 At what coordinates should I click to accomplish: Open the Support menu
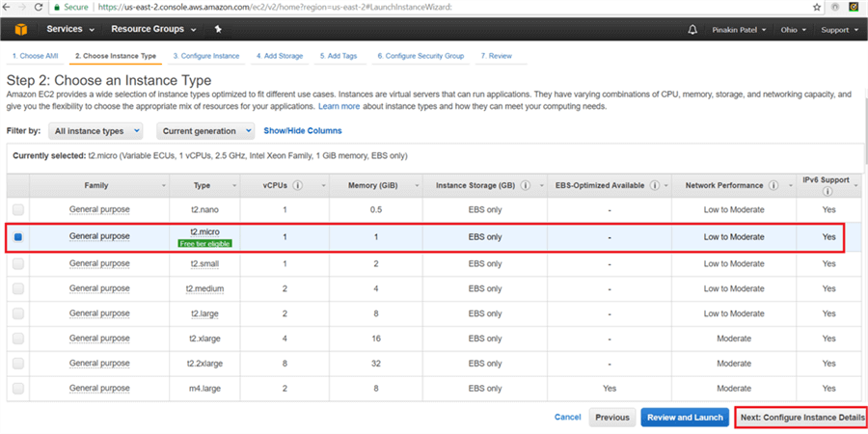tap(840, 30)
